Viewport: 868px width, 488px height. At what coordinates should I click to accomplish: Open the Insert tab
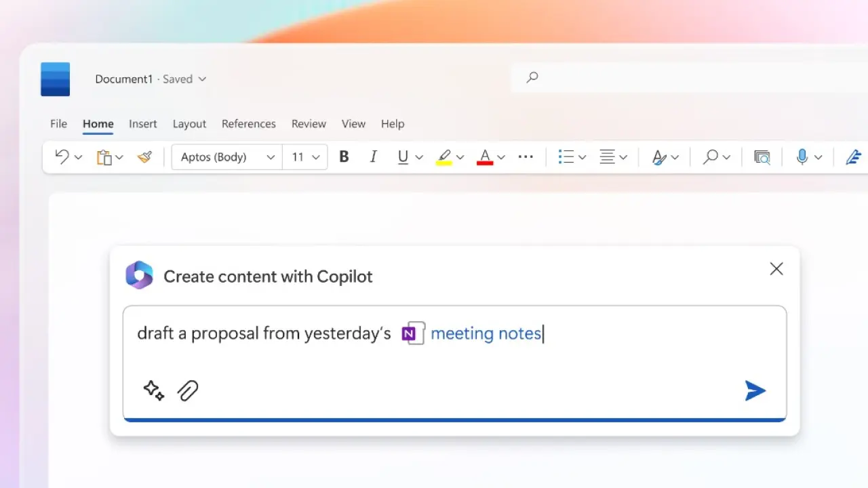tap(143, 124)
